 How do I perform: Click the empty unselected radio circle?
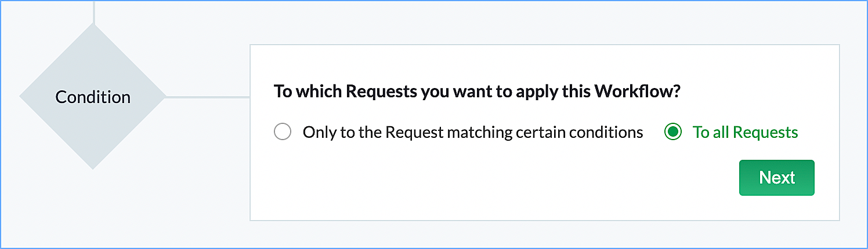click(x=283, y=133)
